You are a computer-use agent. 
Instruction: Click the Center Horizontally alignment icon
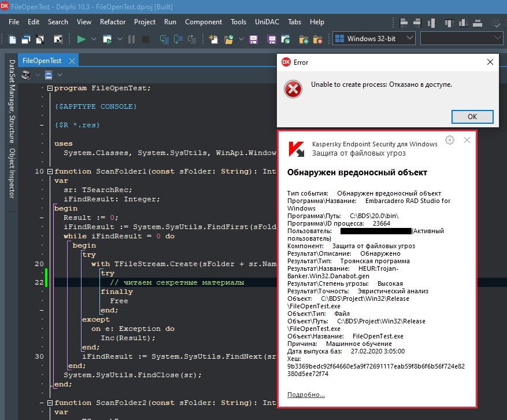(431, 23)
